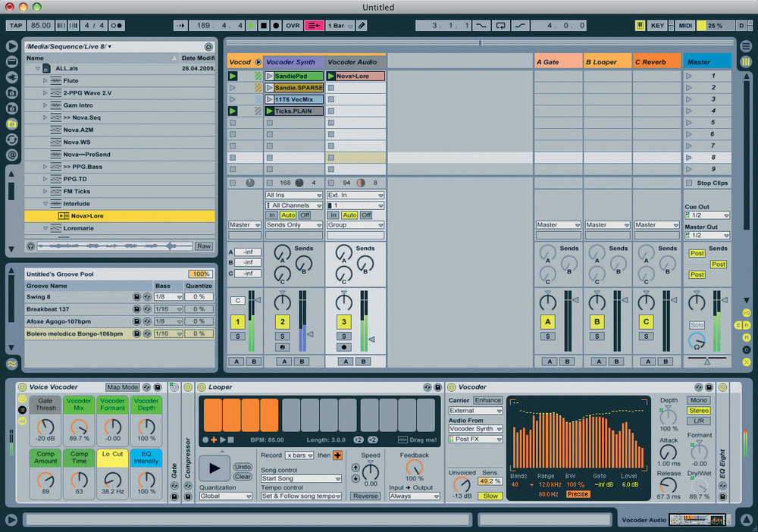Show the Groove Pool with wave icon

pos(11,364)
